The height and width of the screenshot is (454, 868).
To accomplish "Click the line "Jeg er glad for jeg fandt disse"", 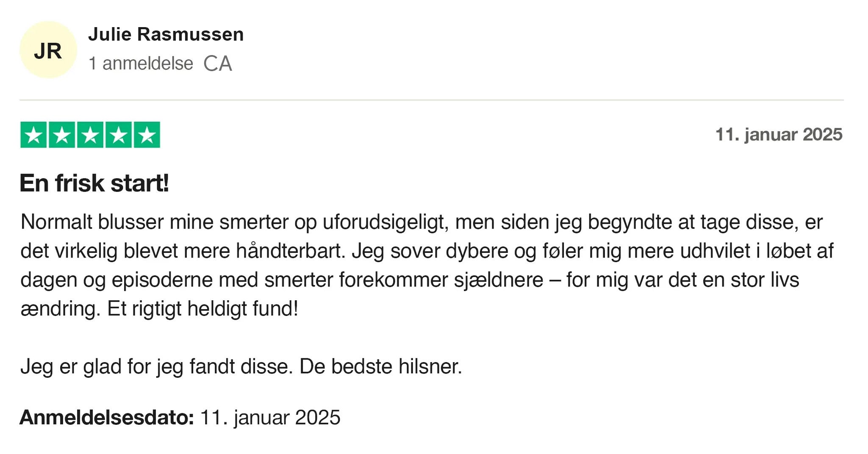I will [x=156, y=366].
